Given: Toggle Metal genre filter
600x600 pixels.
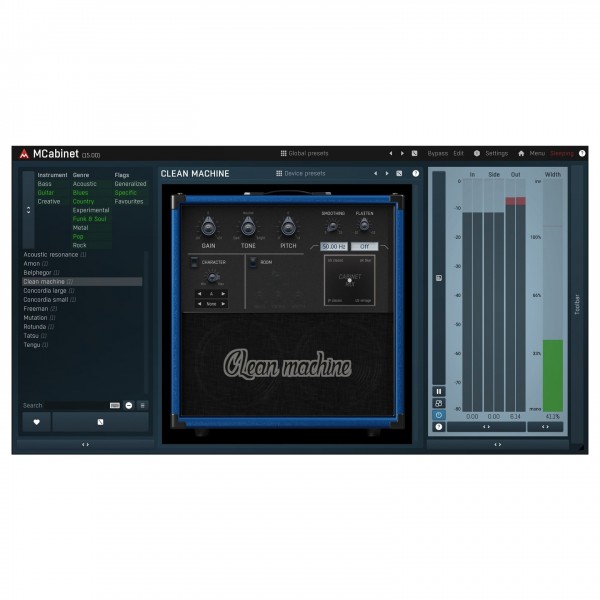Looking at the screenshot, I should [80, 228].
